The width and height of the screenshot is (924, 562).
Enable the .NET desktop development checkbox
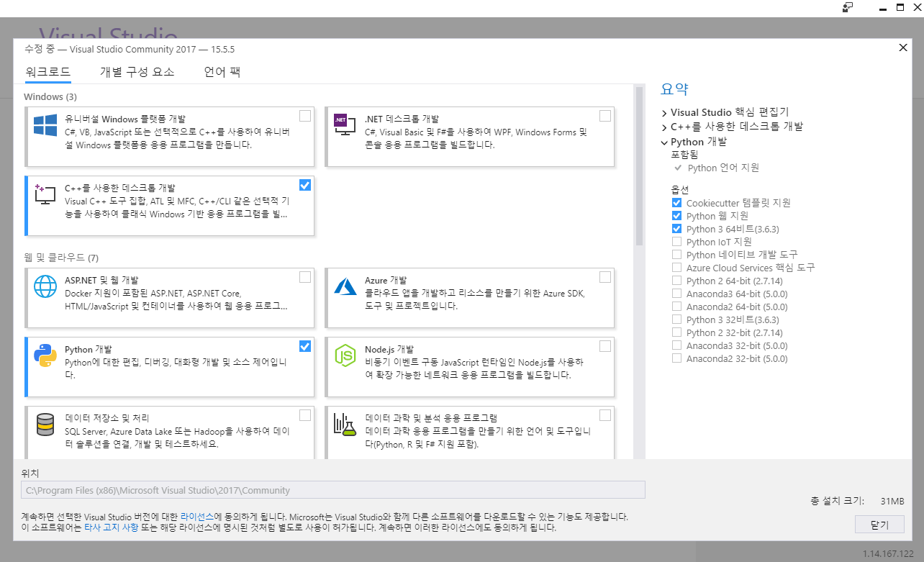tap(605, 116)
